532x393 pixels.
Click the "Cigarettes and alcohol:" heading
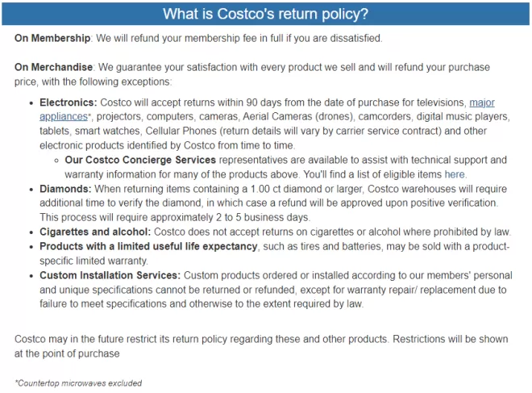tap(95, 232)
